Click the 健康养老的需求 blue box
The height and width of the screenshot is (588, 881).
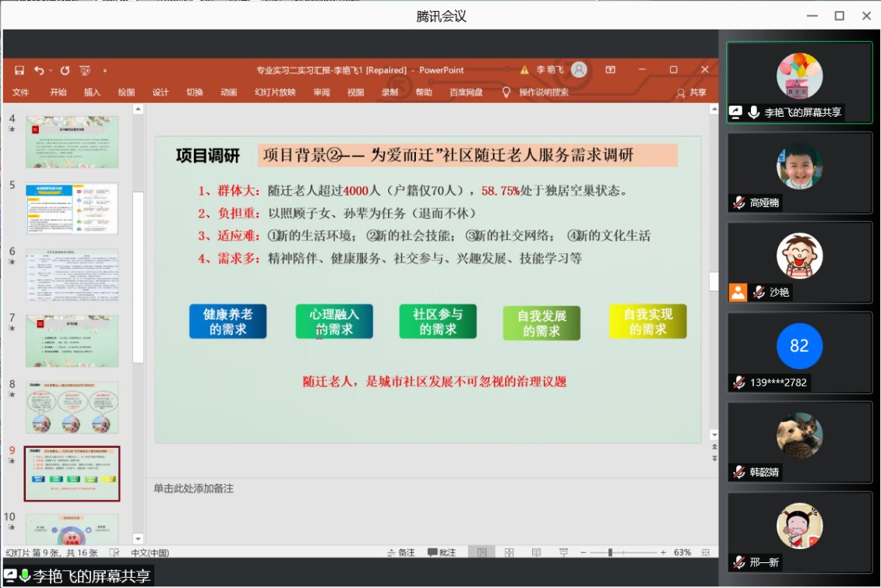click(x=227, y=321)
